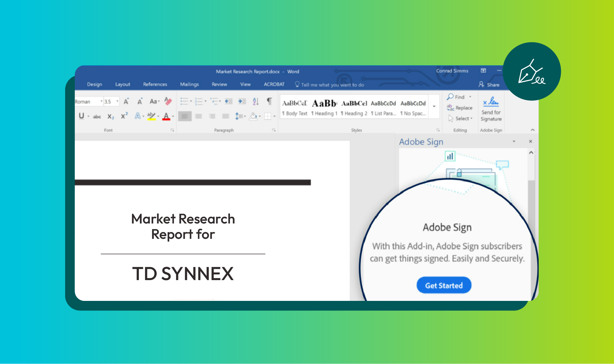Toggle show paragraph marks pilcrow
The height and width of the screenshot is (364, 614).
(x=269, y=101)
